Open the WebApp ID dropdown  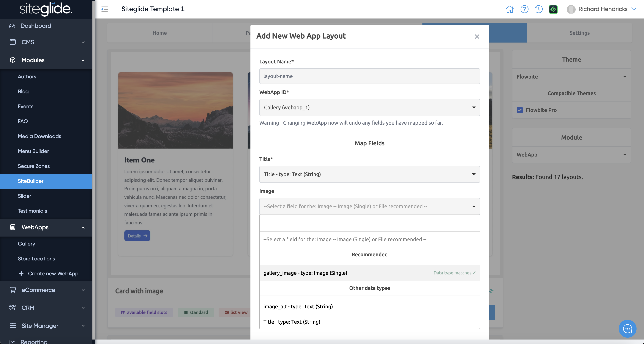(x=369, y=107)
